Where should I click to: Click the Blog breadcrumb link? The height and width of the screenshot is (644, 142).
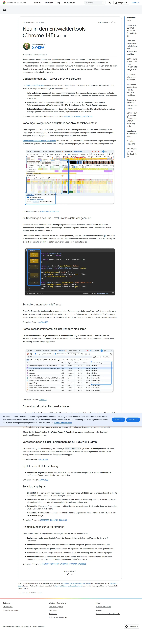point(42,22)
